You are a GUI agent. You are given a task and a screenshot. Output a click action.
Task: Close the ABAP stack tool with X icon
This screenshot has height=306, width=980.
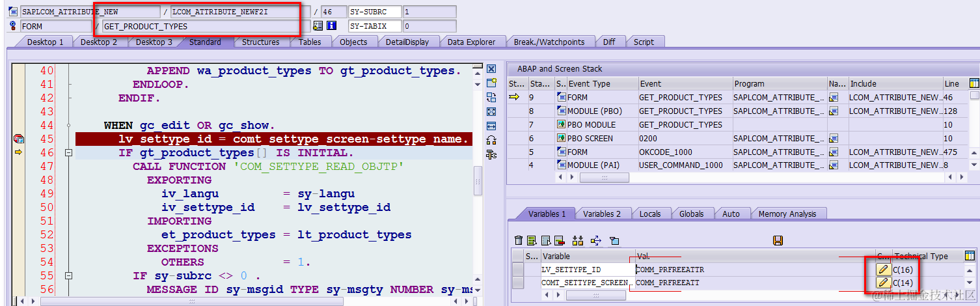(x=491, y=69)
